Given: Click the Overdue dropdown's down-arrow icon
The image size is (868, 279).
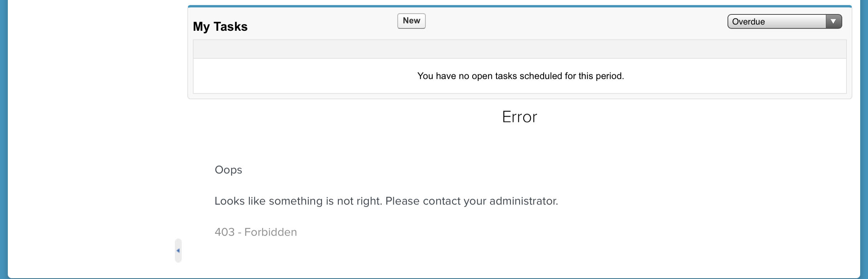Looking at the screenshot, I should click(x=833, y=21).
